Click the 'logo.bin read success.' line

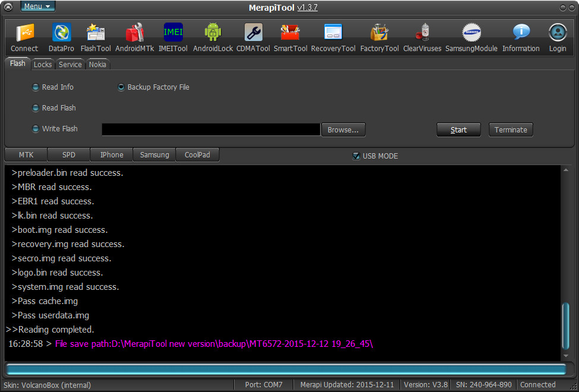pyautogui.click(x=57, y=273)
